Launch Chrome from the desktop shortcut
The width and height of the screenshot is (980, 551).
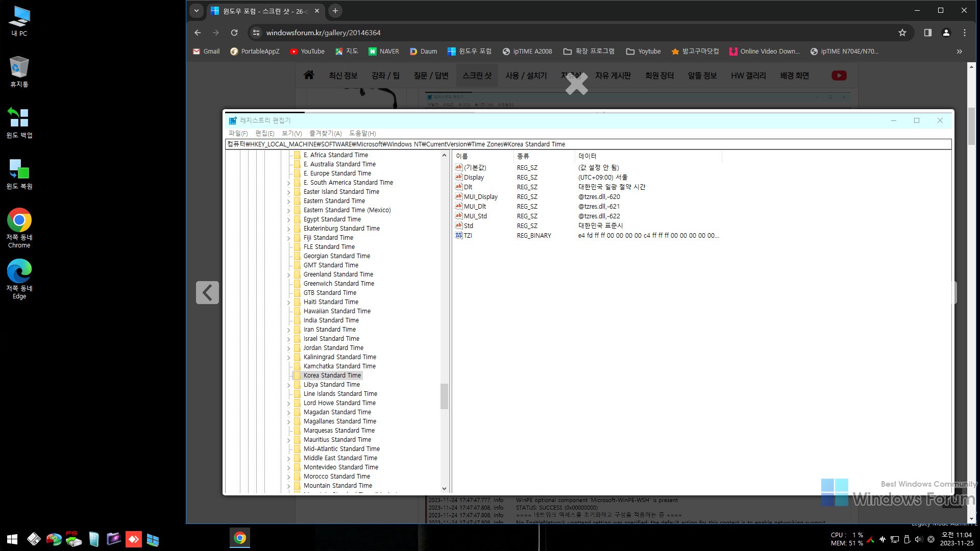point(19,228)
